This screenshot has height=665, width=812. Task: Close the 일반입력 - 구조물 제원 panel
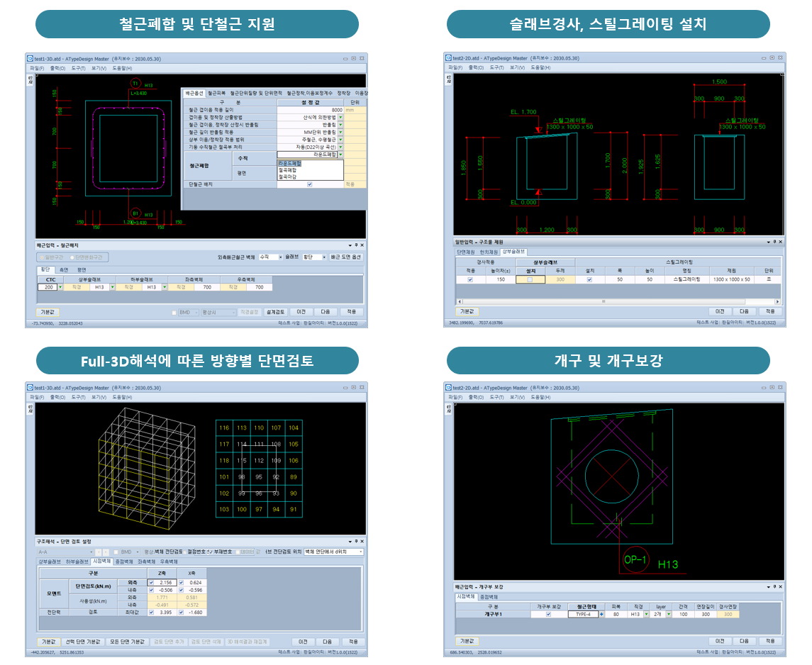(780, 242)
